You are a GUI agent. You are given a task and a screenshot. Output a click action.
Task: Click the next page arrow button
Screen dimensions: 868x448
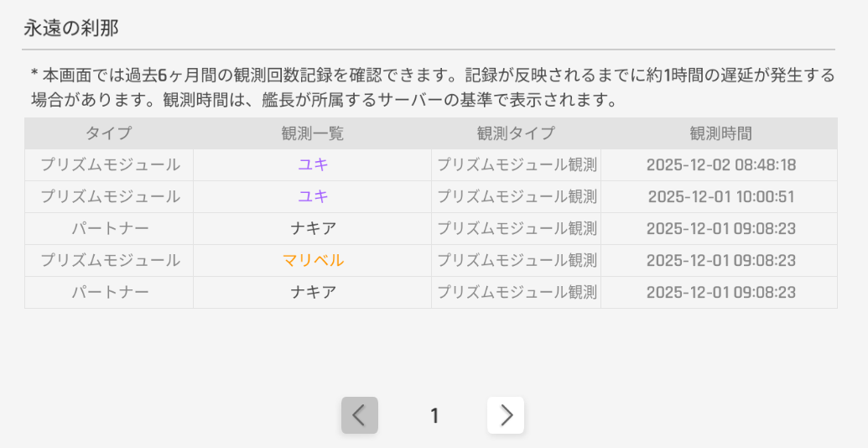click(x=506, y=415)
